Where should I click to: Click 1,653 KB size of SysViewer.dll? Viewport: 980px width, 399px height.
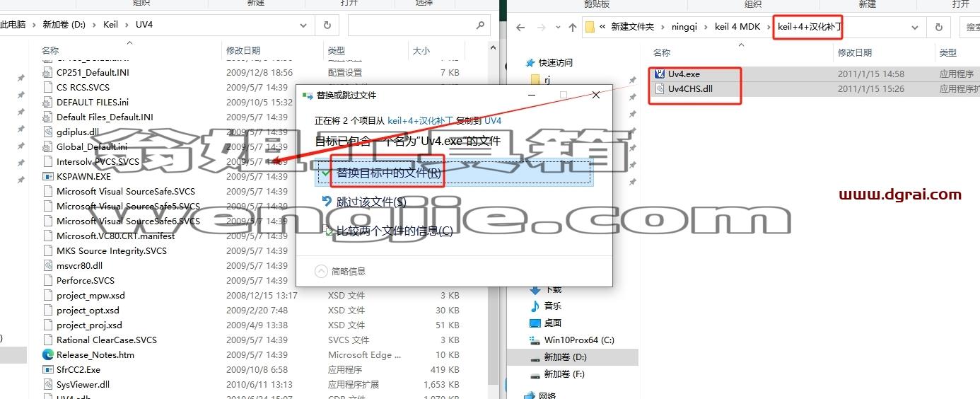tap(443, 385)
